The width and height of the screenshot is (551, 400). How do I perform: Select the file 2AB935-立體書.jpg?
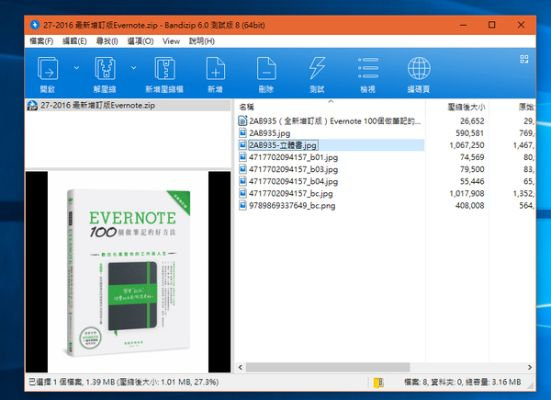[283, 145]
